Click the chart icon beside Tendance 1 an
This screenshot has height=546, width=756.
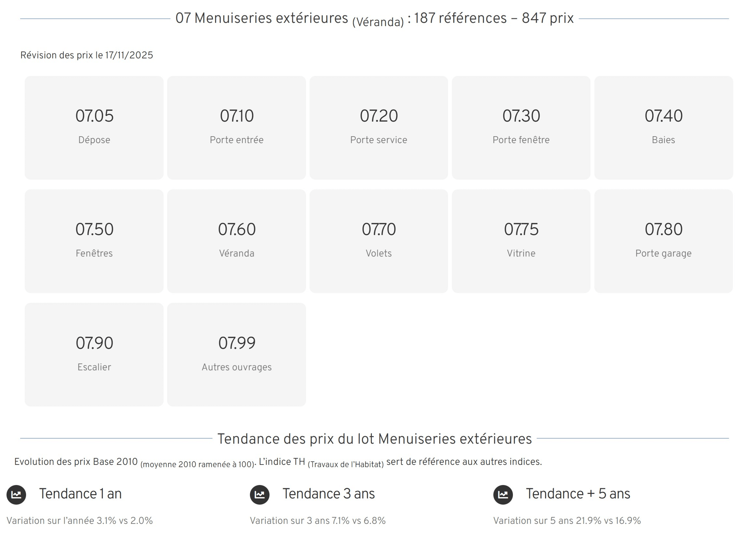tap(16, 495)
